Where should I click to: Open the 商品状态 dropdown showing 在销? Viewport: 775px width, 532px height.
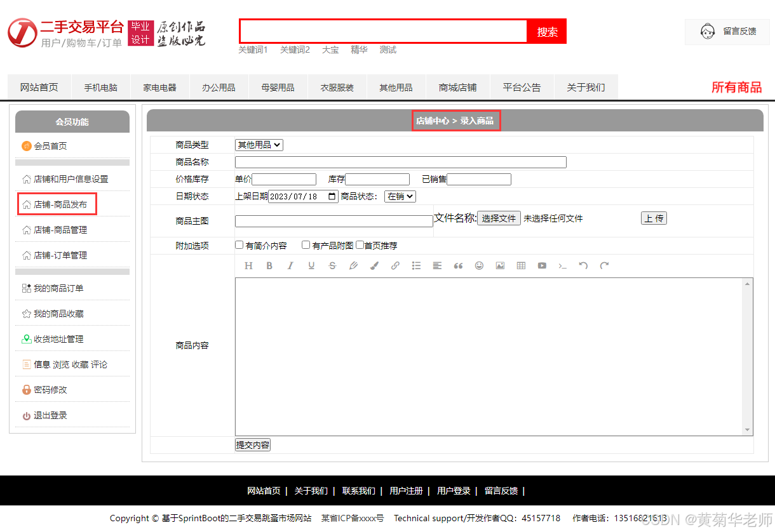[x=400, y=197]
